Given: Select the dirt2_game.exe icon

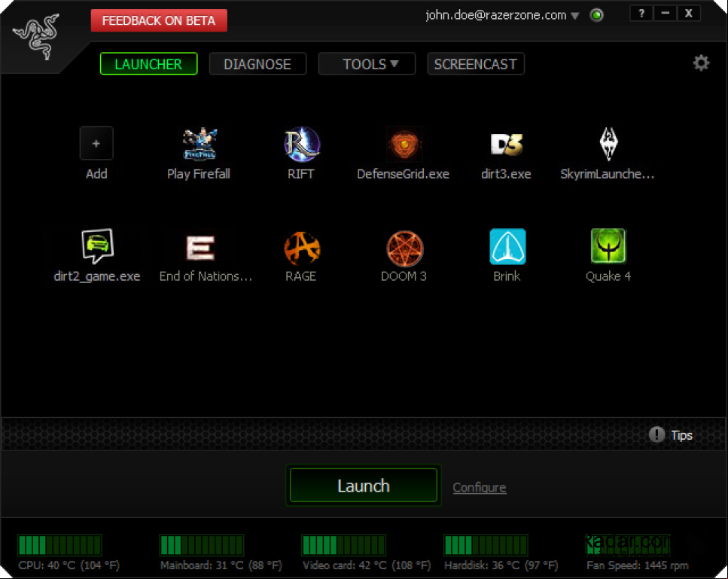Looking at the screenshot, I should coord(97,245).
